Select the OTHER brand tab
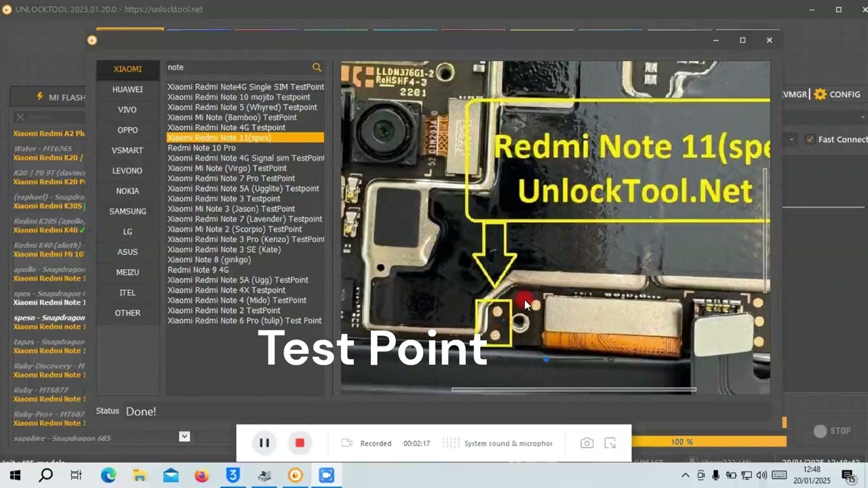The width and height of the screenshot is (868, 488). click(127, 313)
